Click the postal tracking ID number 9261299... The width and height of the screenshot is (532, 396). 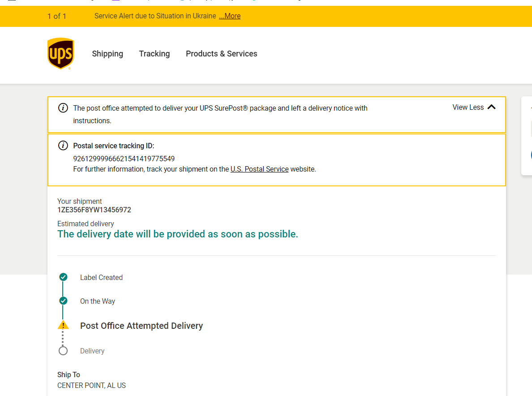(124, 159)
